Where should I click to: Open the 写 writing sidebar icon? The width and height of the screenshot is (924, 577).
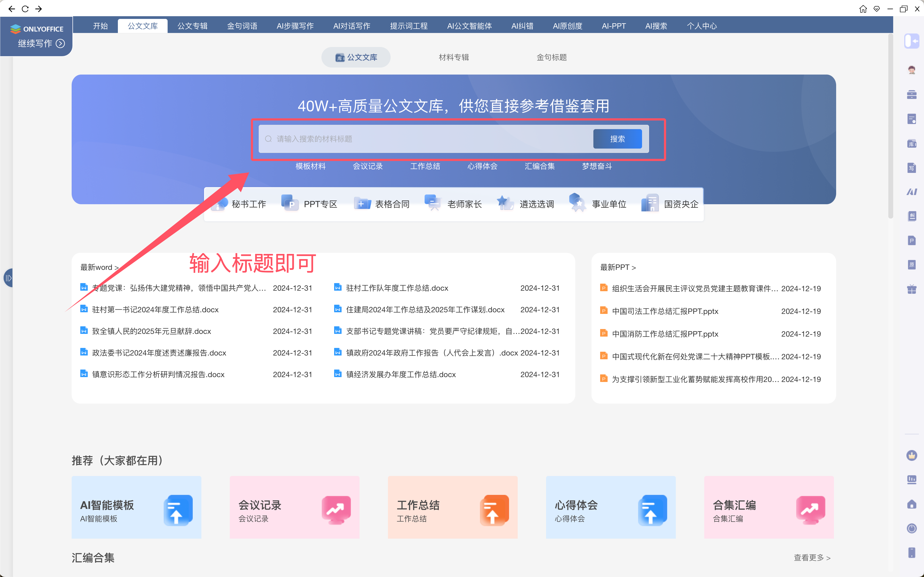(912, 167)
